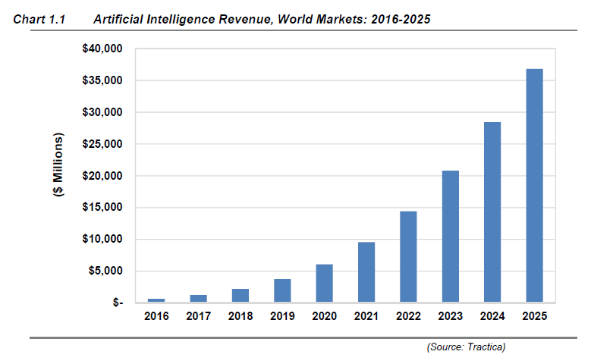591x364 pixels.
Task: Click the $15,000 axis label
Action: pyautogui.click(x=102, y=207)
